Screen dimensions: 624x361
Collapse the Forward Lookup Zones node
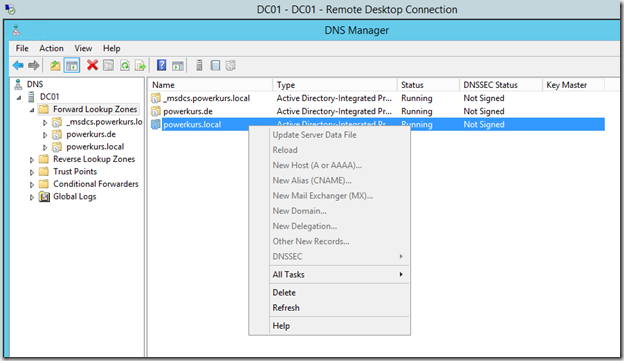[x=32, y=110]
